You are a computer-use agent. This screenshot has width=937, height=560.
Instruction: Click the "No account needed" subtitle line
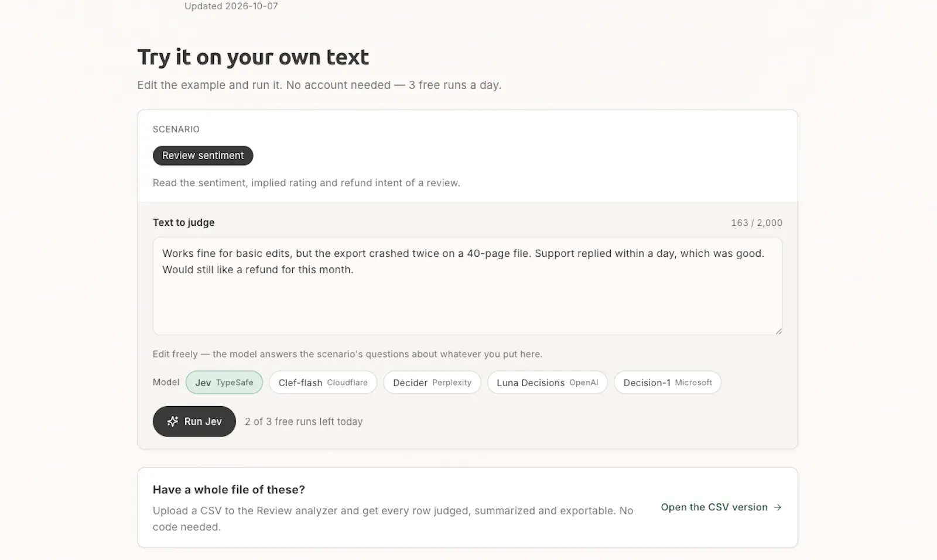[319, 85]
